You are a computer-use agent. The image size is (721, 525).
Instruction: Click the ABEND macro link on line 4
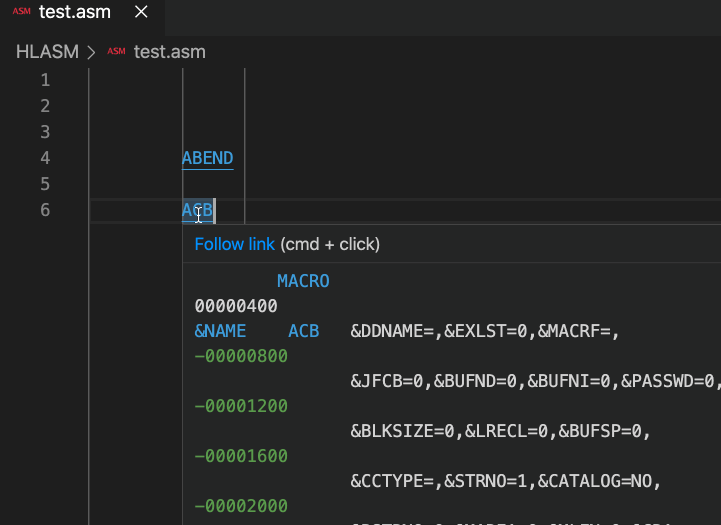click(x=208, y=158)
